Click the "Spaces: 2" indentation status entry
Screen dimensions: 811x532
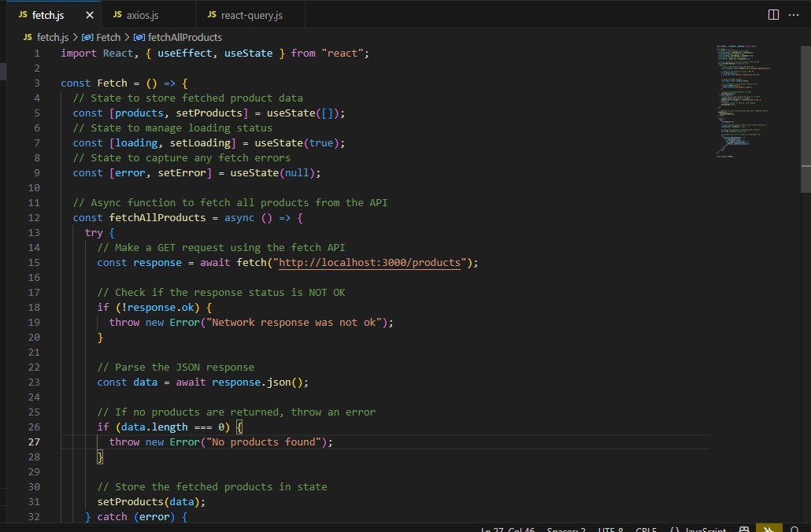566,529
